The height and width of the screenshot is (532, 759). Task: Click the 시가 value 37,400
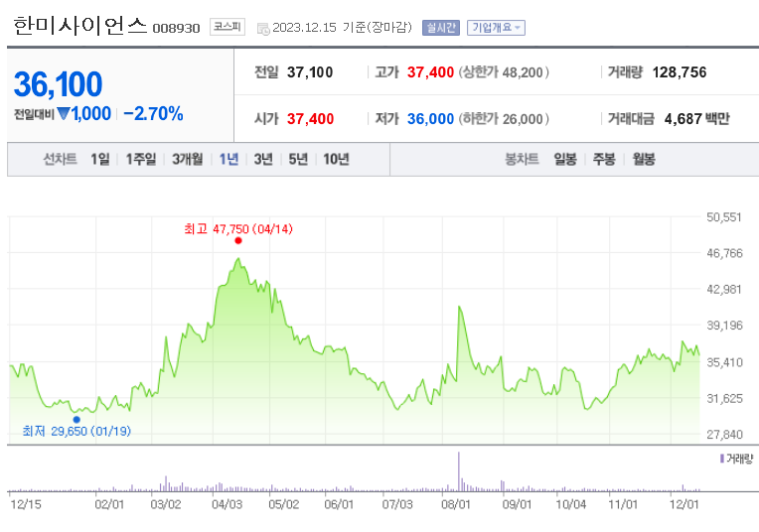pos(310,119)
